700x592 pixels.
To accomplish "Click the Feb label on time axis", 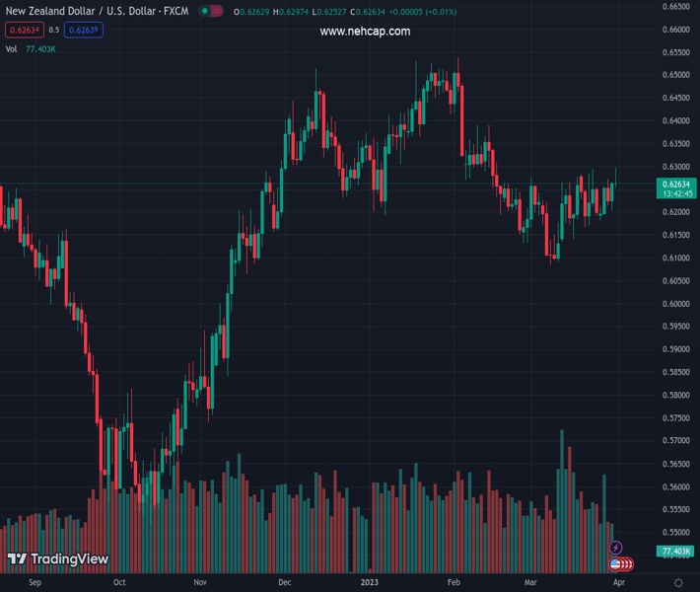I will (x=453, y=583).
